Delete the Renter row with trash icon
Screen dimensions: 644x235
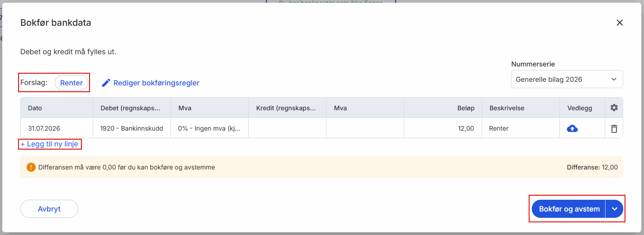(614, 128)
